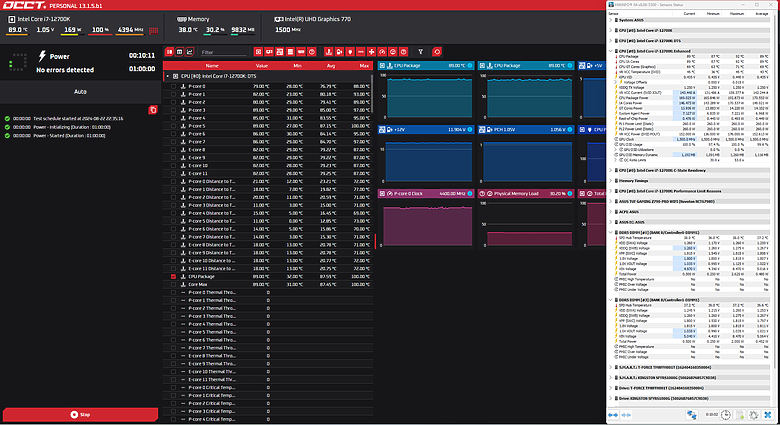Toggle the clock/frequency gauge filter icon
The width and height of the screenshot is (780, 425).
tap(382, 52)
